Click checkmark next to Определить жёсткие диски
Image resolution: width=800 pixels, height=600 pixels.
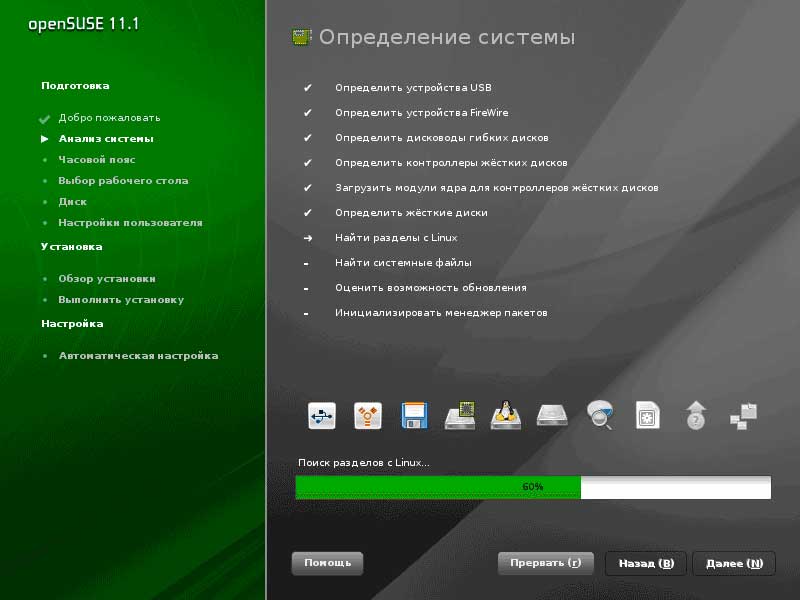(307, 213)
